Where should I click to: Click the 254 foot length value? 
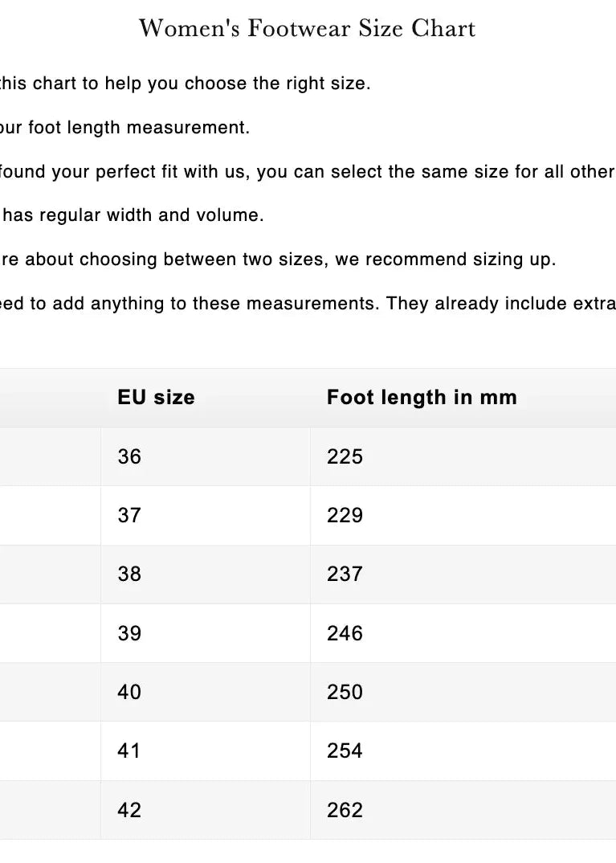click(345, 751)
